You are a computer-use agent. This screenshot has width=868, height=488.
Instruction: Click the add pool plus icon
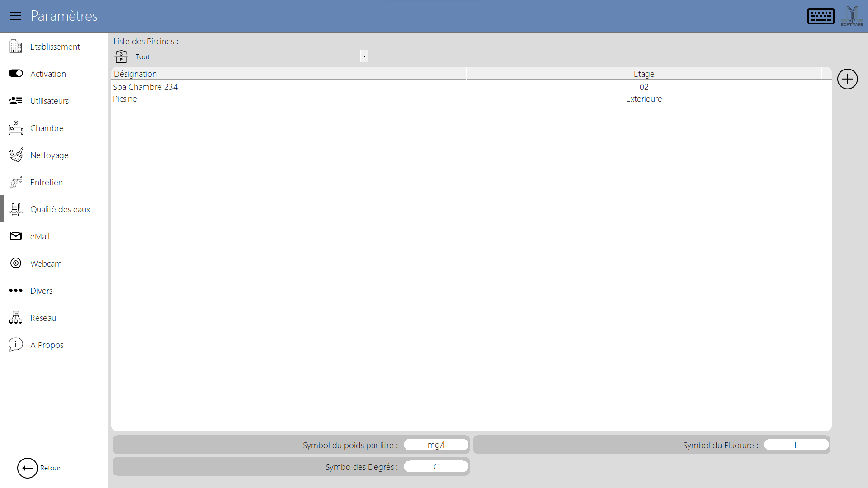847,79
